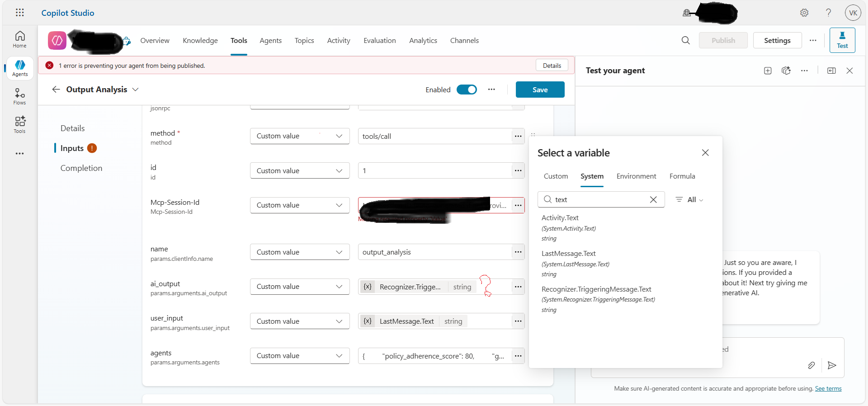
Task: Toggle the Enabled switch
Action: point(467,90)
